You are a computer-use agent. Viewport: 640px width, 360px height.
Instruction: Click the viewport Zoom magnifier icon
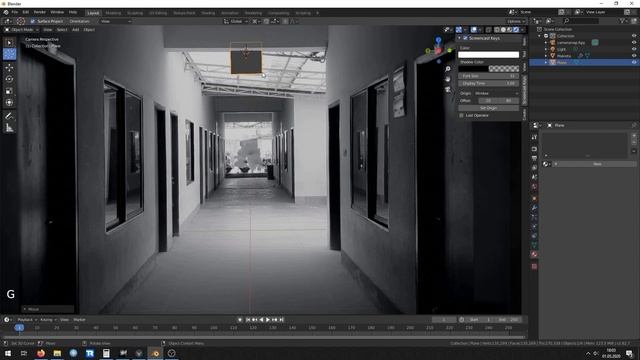448,69
